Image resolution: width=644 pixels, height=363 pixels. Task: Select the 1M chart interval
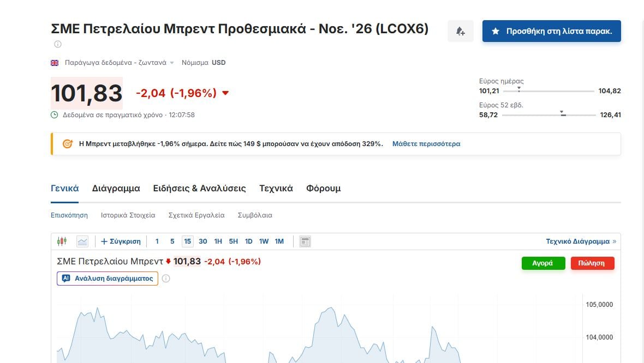tap(279, 241)
